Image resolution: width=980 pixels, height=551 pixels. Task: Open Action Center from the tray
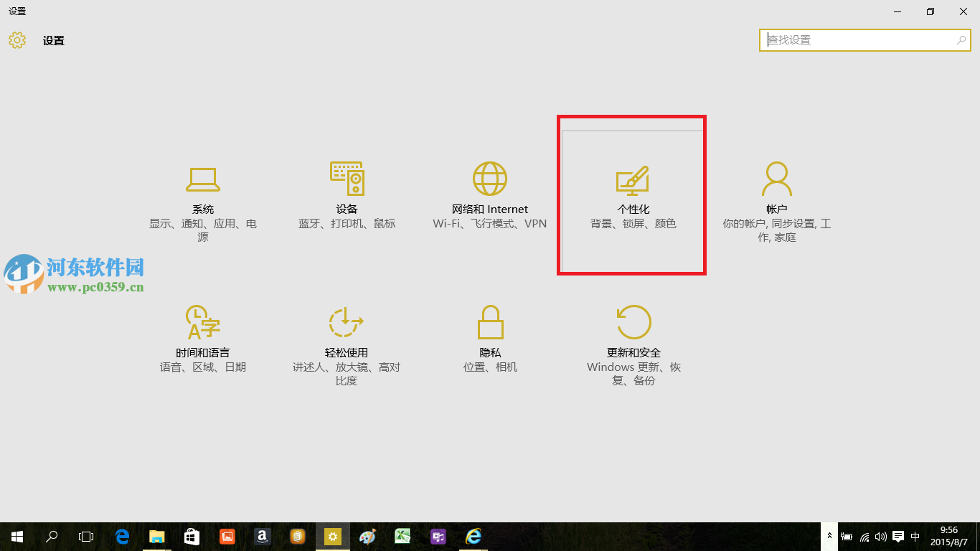coord(898,536)
